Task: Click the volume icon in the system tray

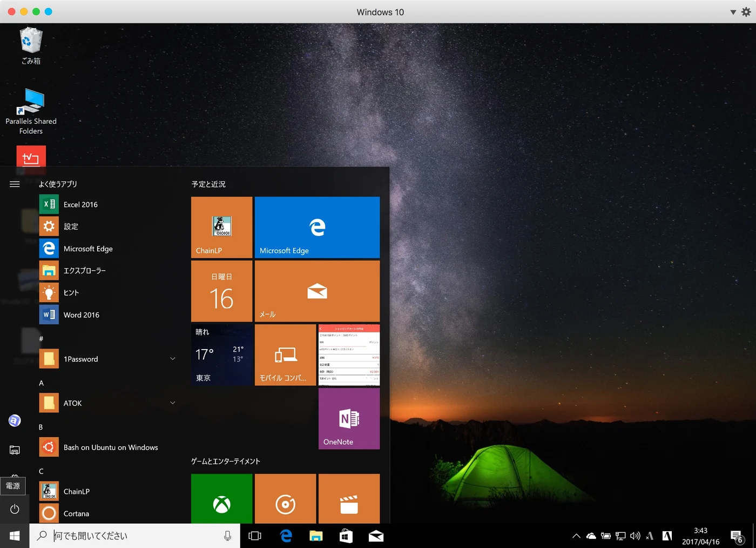Action: (635, 536)
